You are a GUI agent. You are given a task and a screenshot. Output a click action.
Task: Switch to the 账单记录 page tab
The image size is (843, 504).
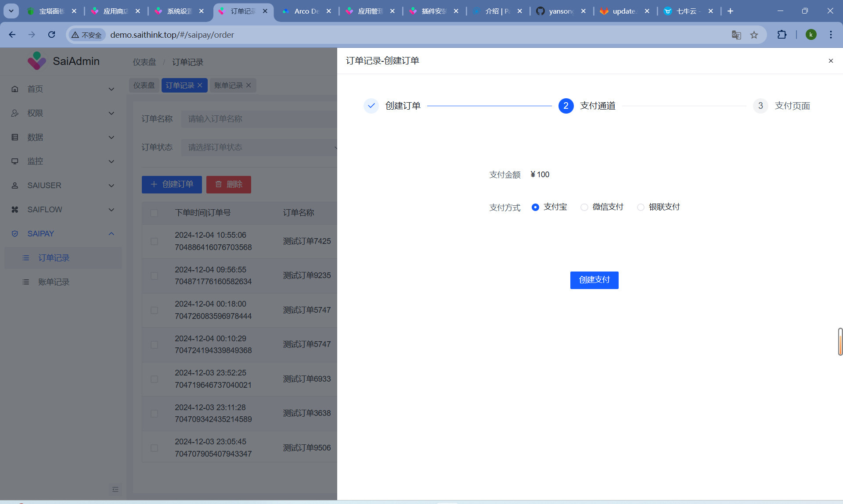tap(228, 86)
